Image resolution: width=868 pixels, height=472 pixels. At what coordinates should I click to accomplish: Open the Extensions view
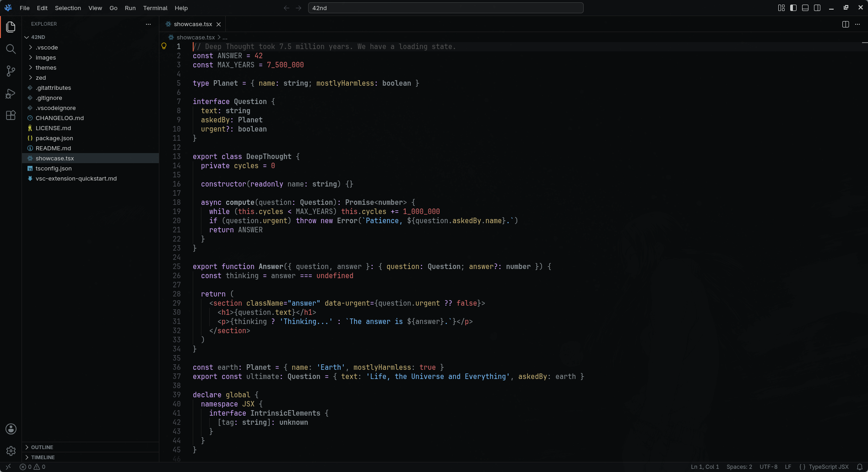pyautogui.click(x=11, y=115)
